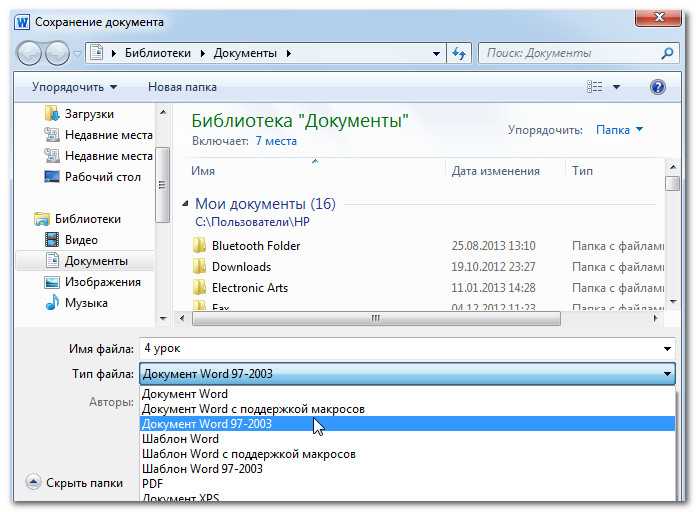This screenshot has height=512, width=696.
Task: Select Рабочий стол in sidebar
Action: (92, 177)
